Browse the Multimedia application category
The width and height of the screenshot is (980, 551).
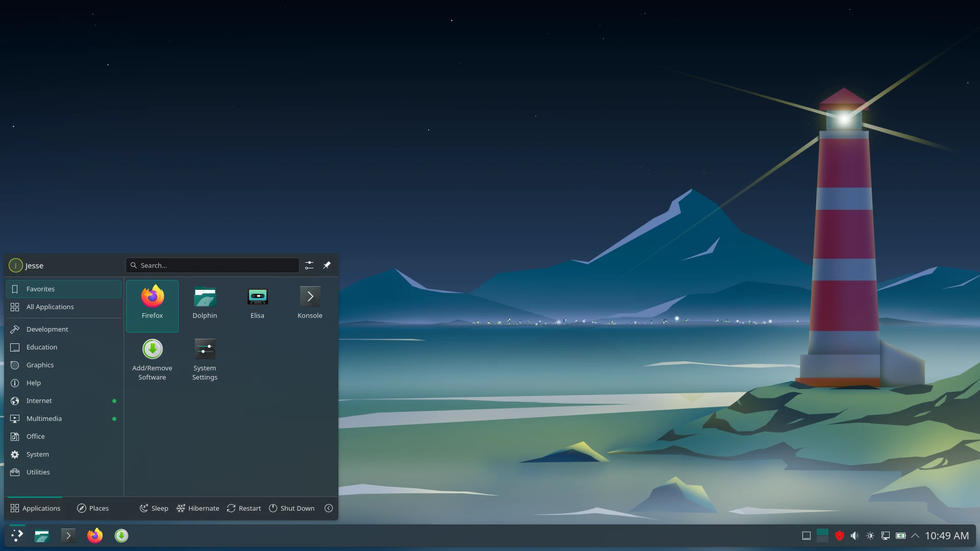43,418
